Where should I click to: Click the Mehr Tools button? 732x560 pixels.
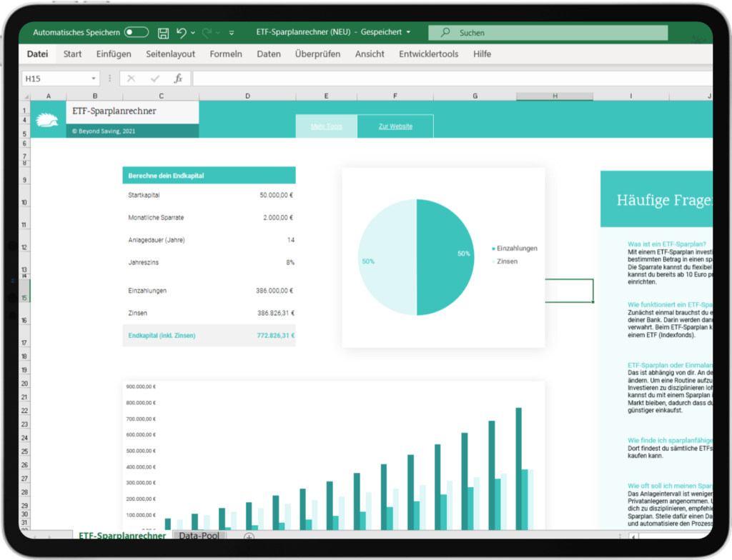[326, 126]
